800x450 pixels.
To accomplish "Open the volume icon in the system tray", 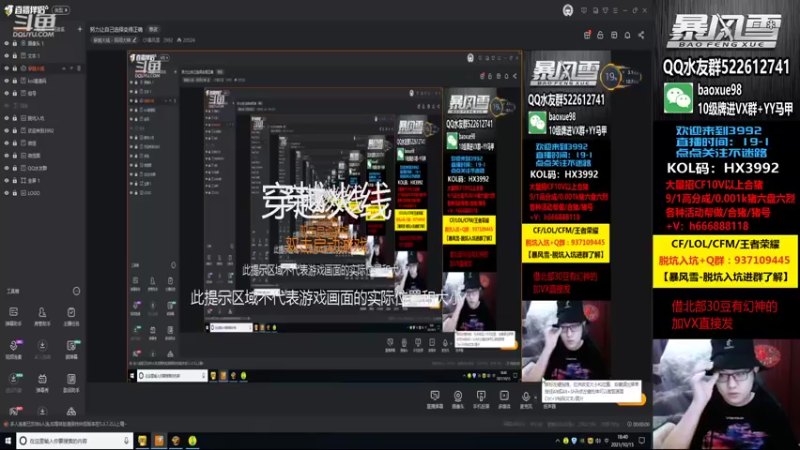I will click(598, 440).
